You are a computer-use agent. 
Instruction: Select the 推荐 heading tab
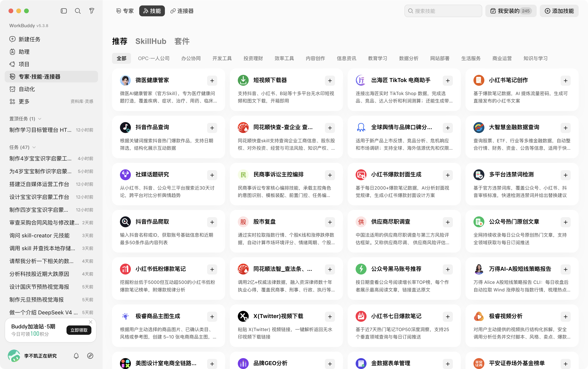point(120,41)
